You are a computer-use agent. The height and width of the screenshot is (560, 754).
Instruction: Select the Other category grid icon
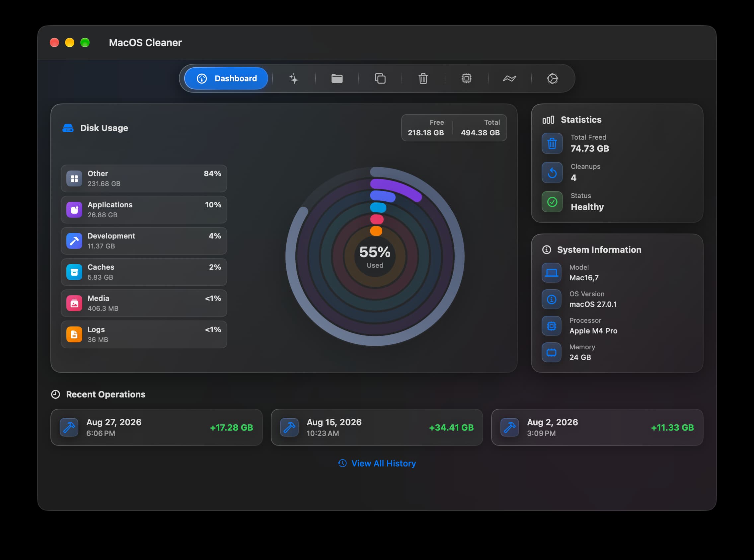74,178
